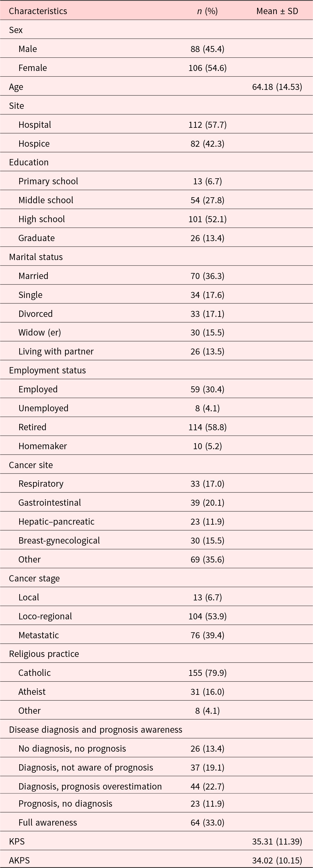Select the Hospice row label
This screenshot has height=868, width=313.
click(x=34, y=143)
